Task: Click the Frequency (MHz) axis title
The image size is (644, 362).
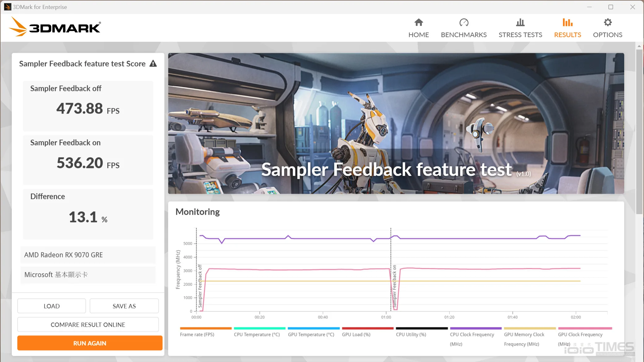Action: click(x=178, y=269)
